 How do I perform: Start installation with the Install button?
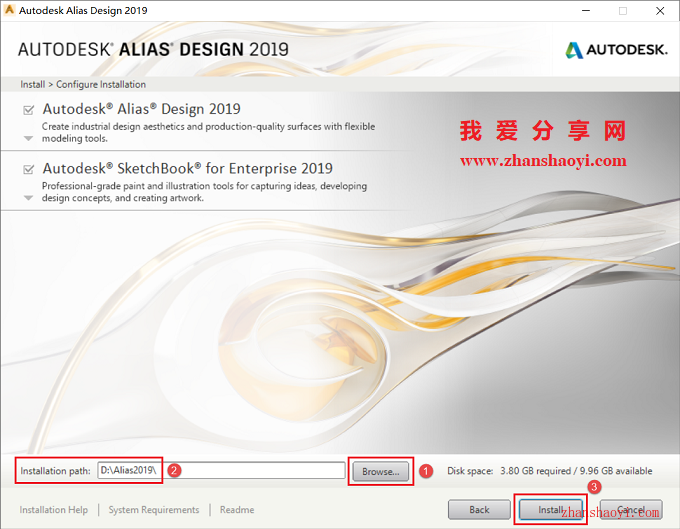click(x=551, y=509)
